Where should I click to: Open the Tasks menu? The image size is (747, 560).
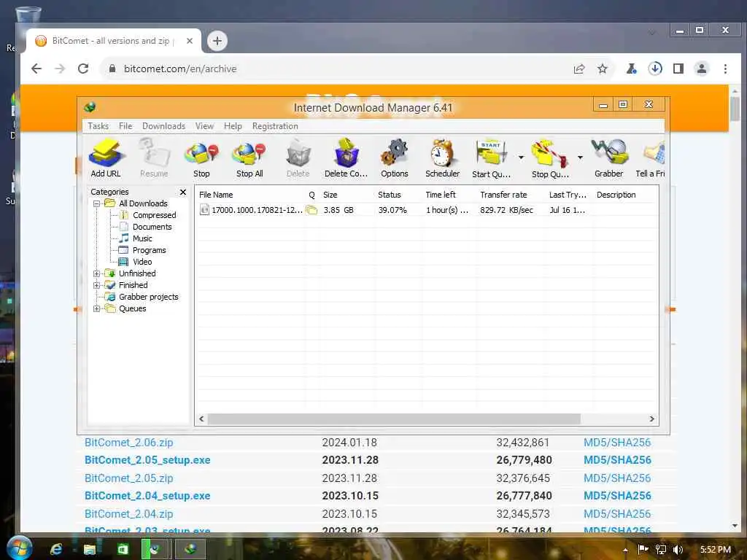click(x=98, y=126)
